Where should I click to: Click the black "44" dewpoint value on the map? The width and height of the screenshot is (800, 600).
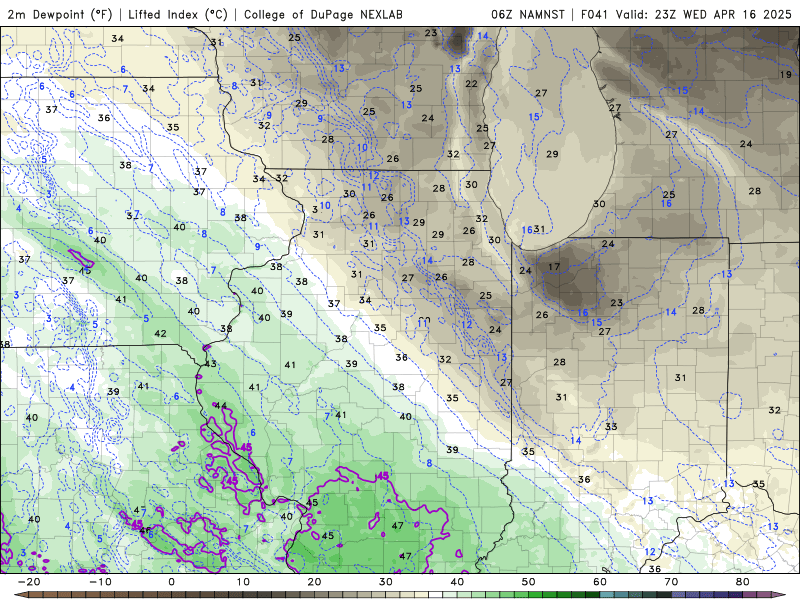click(220, 406)
